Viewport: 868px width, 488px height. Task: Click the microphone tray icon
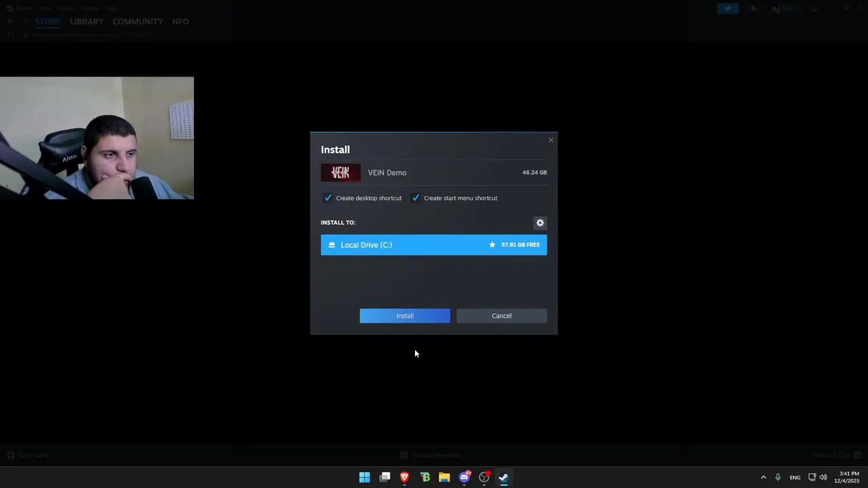(x=778, y=477)
